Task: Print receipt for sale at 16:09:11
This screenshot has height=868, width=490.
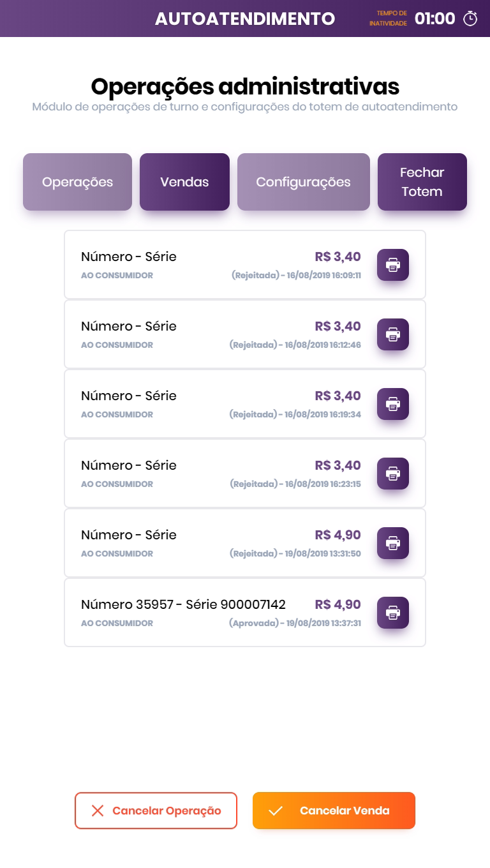Action: (393, 265)
